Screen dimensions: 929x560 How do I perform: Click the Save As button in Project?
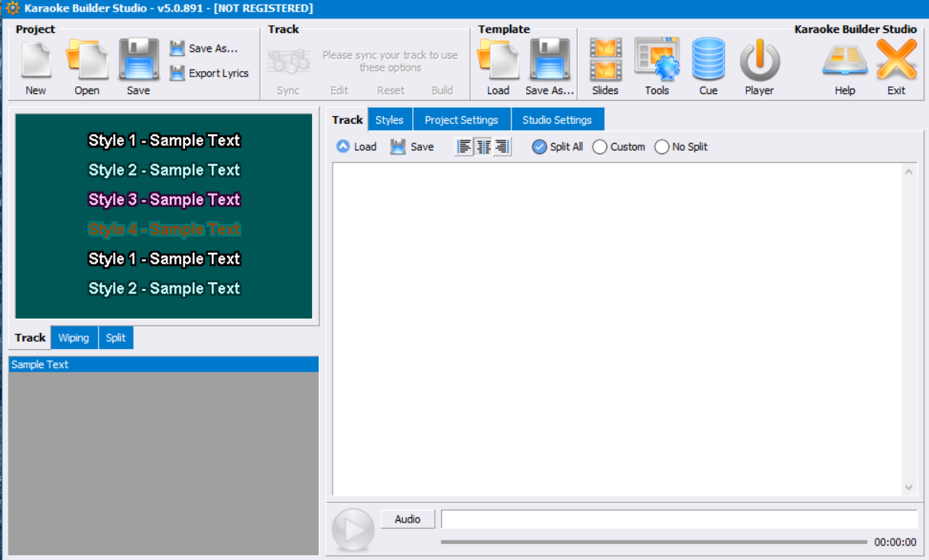[210, 47]
